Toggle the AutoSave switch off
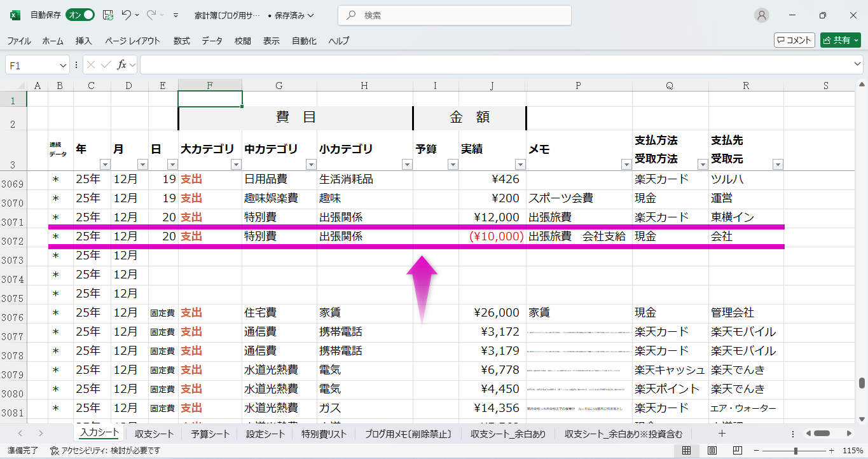868x459 pixels. 80,15
